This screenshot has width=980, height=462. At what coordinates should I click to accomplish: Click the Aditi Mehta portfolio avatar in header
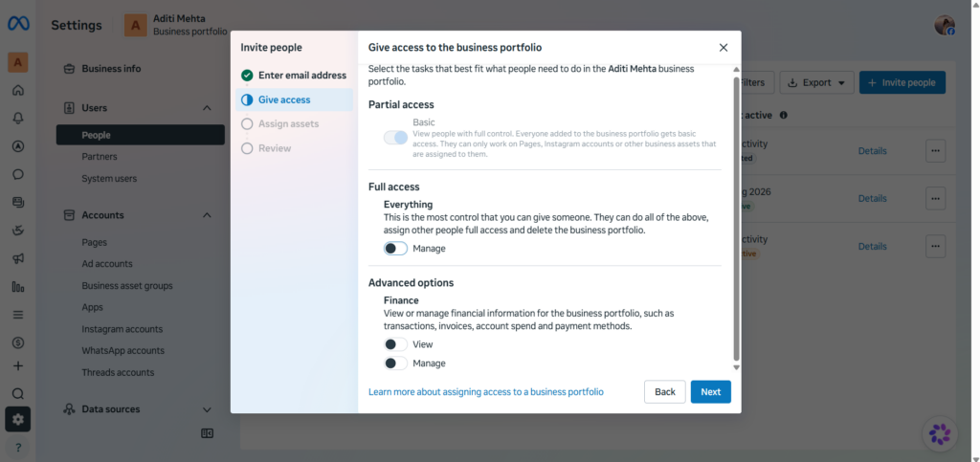(136, 25)
